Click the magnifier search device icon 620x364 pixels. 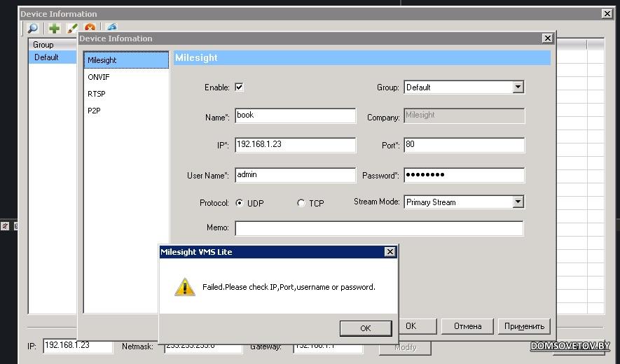point(32,28)
